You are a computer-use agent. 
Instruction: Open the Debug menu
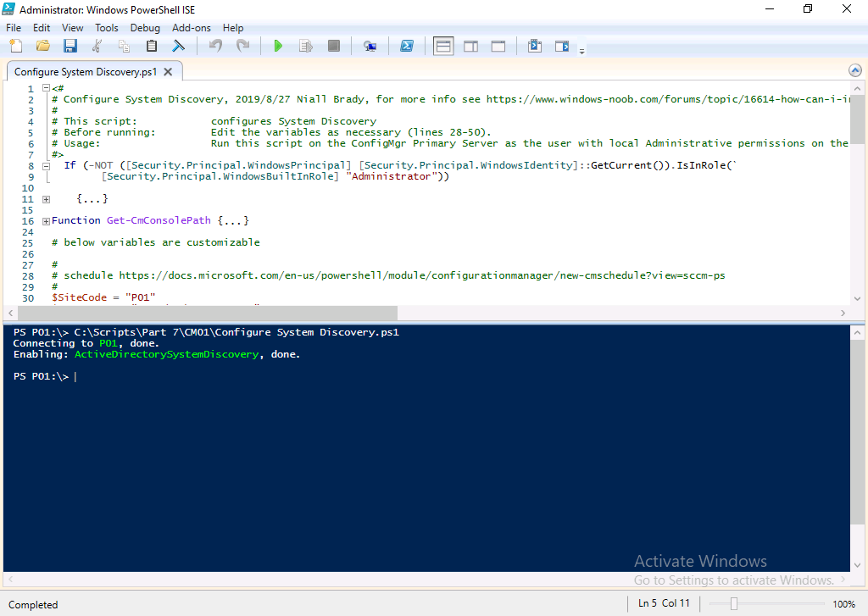(145, 28)
